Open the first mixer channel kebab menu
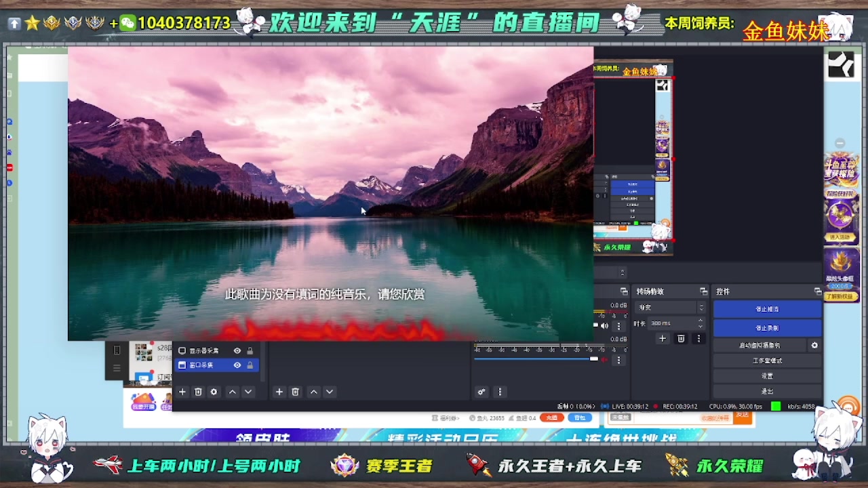Viewport: 868px width, 488px height. click(x=618, y=325)
